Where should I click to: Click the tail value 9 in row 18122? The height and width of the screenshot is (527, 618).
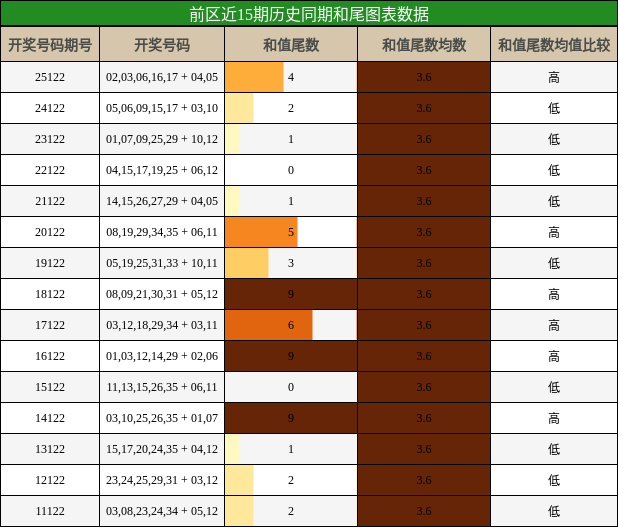coord(291,294)
